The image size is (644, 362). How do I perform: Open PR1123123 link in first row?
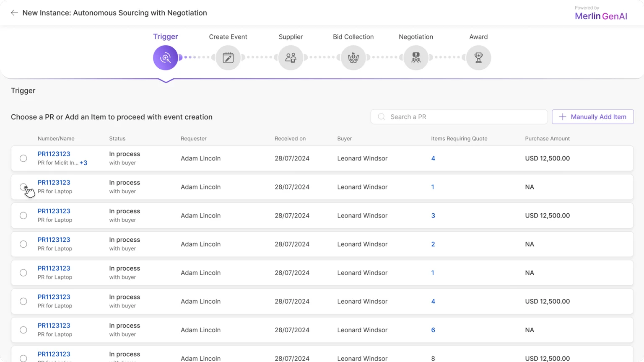(54, 154)
